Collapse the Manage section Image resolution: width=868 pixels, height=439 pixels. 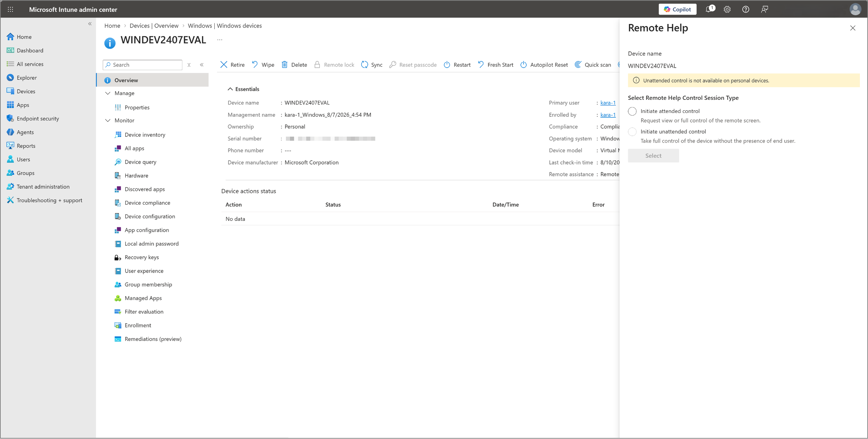click(x=108, y=93)
